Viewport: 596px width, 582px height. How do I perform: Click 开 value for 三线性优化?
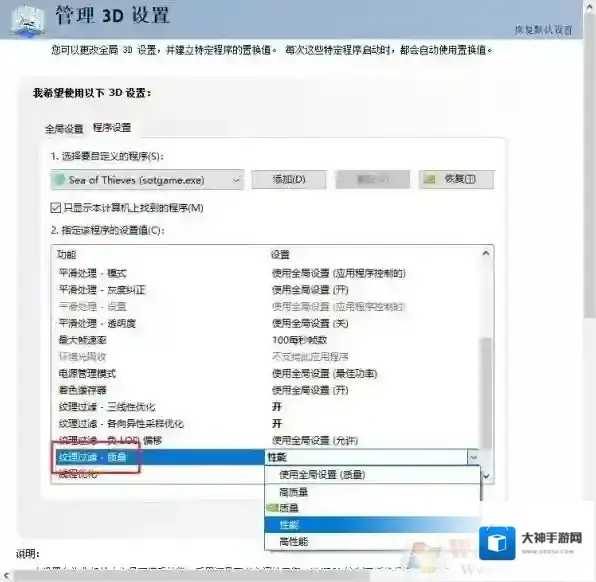[277, 407]
